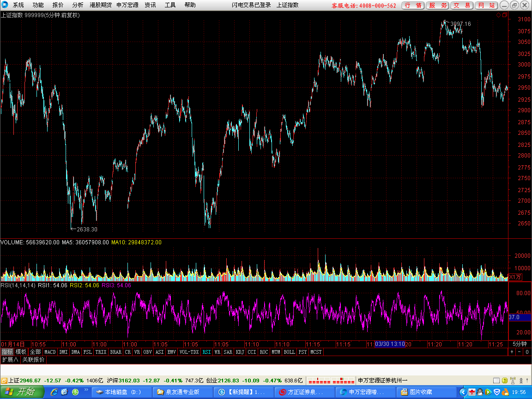Click the market breadth mini indicator in status bar
This screenshot has height=399, width=532.
(x=332, y=381)
